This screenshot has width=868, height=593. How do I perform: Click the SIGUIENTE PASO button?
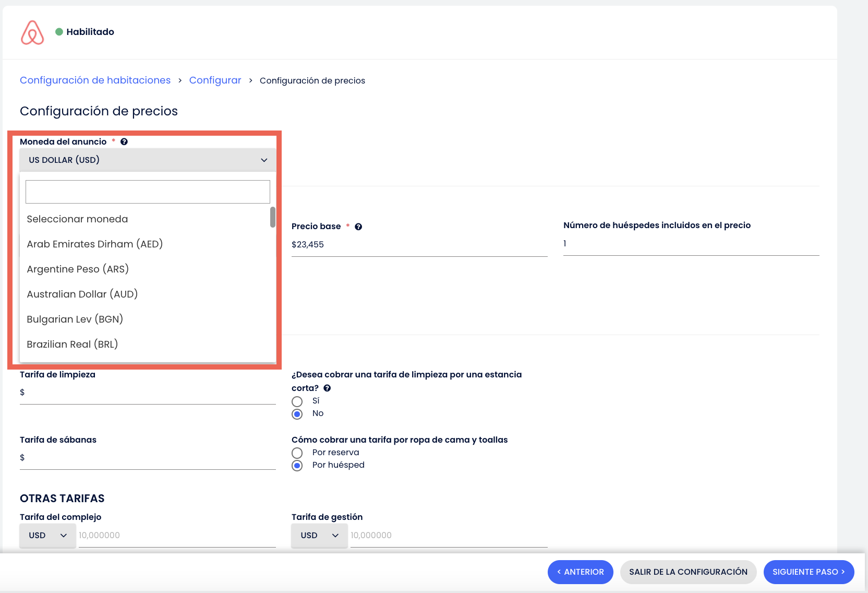click(x=808, y=572)
